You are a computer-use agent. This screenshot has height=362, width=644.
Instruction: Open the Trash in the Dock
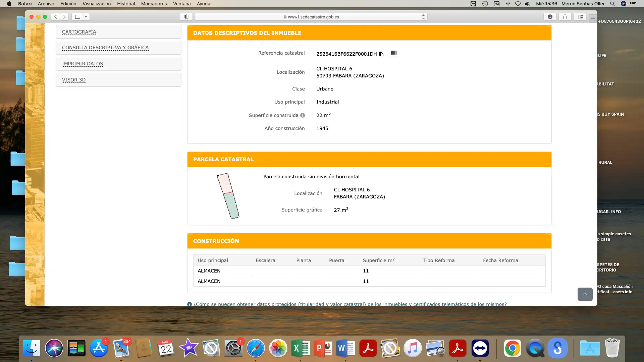coord(612,348)
